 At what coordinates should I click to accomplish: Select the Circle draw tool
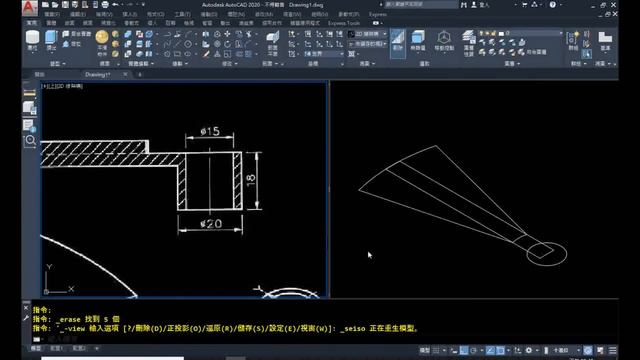click(188, 44)
